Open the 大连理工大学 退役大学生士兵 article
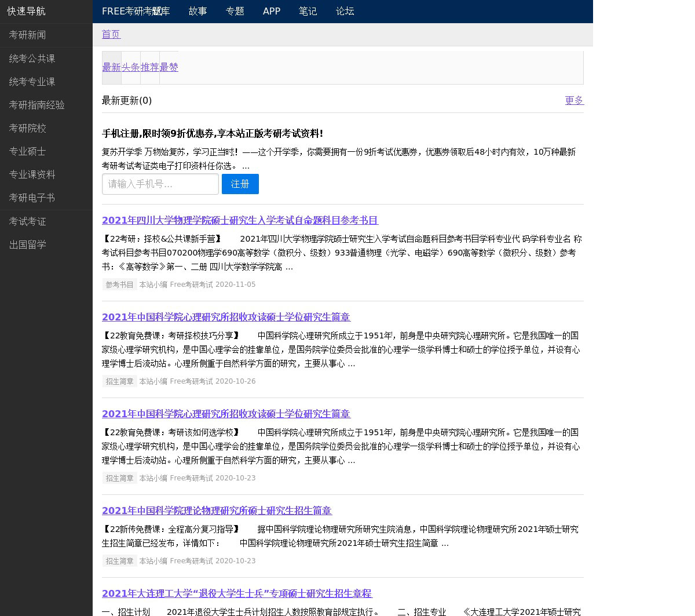Viewport: 695px width, 616px height. tap(237, 593)
